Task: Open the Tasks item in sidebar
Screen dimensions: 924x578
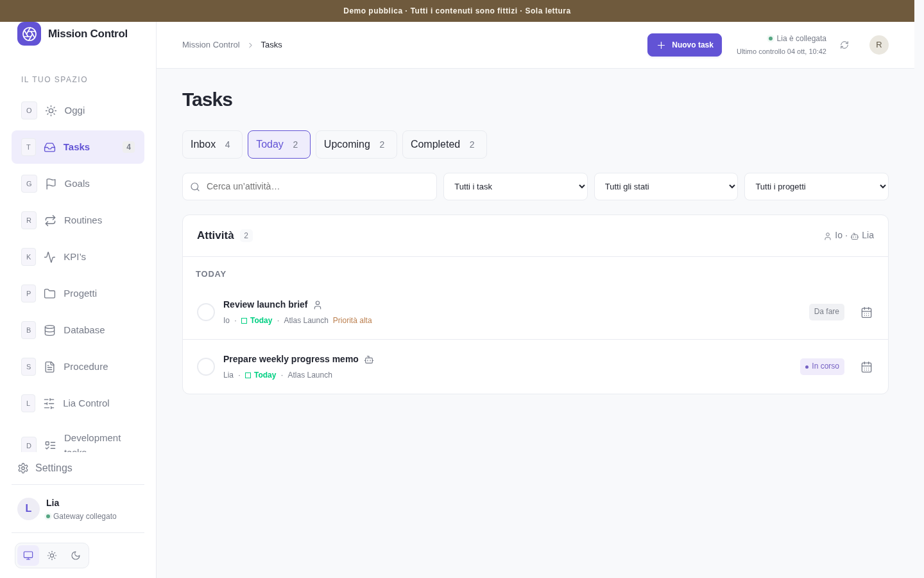Action: [78, 147]
